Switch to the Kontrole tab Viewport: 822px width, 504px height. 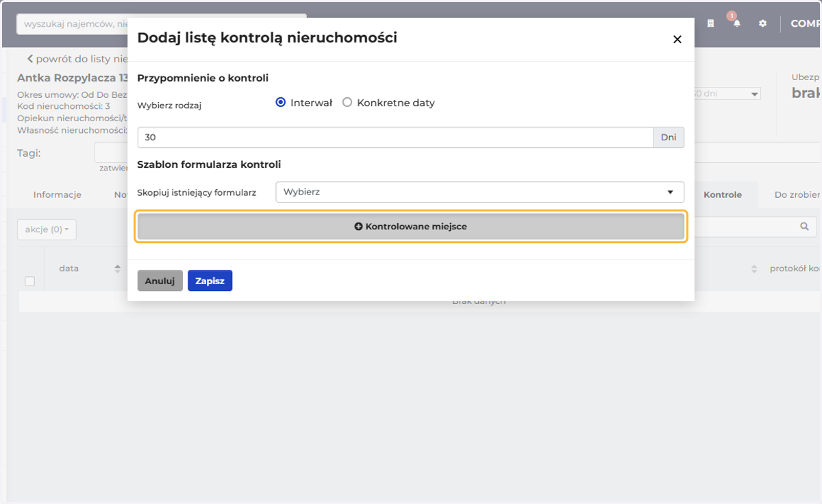click(x=723, y=194)
